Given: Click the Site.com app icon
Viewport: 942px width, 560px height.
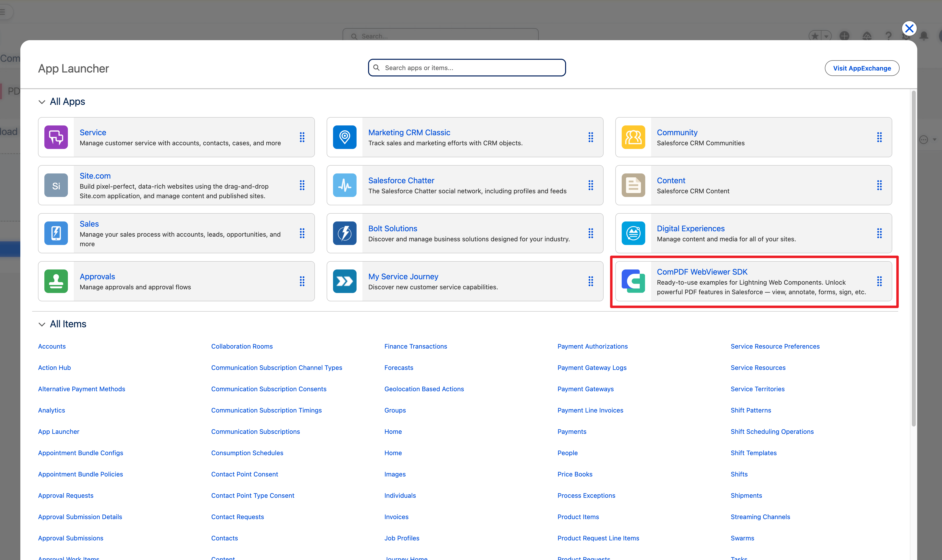Looking at the screenshot, I should (55, 185).
